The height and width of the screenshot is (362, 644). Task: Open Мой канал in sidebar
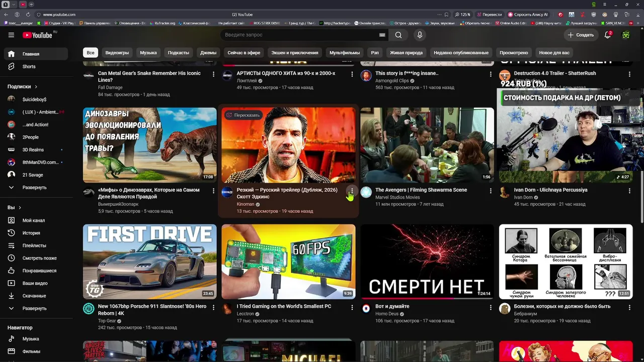36,220
